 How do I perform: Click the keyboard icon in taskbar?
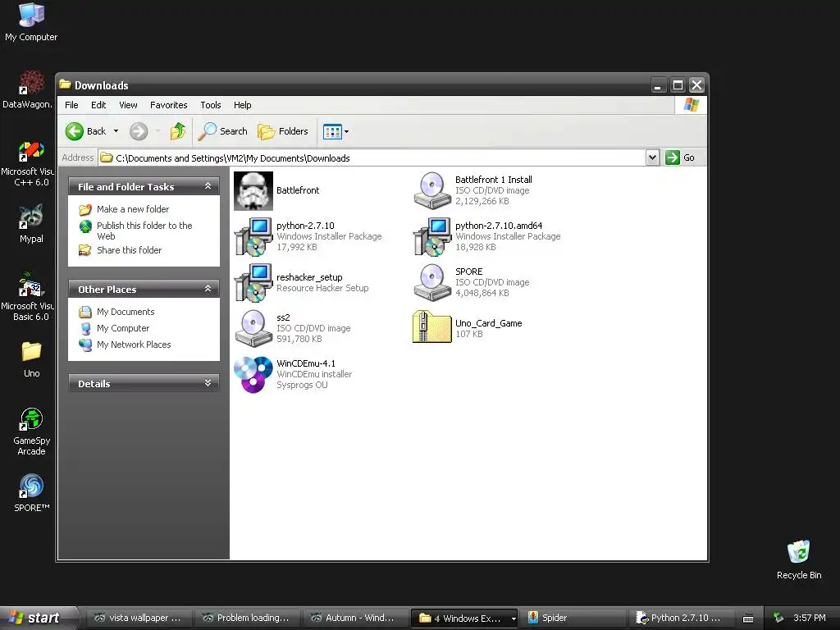click(x=748, y=619)
